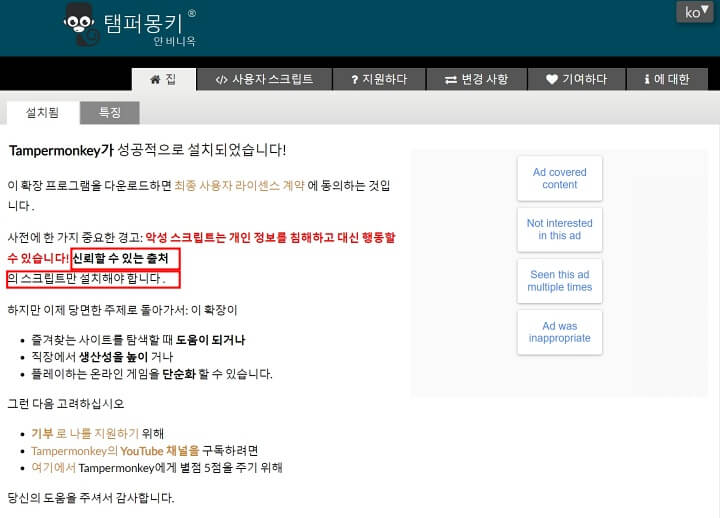720x518 pixels.
Task: Open the ko language dropdown
Action: (x=695, y=12)
